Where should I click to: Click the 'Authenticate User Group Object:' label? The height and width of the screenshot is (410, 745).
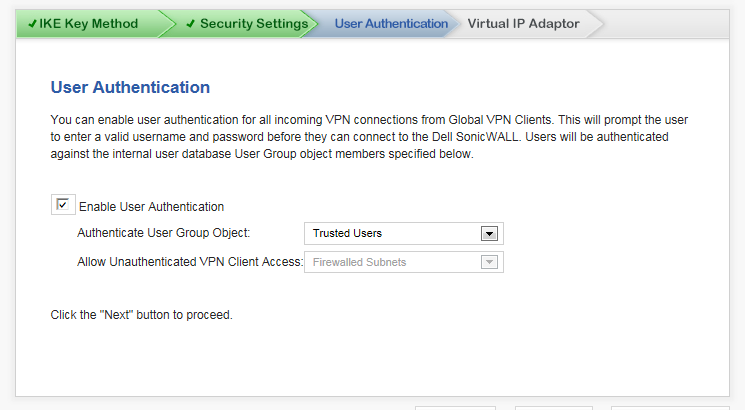163,233
